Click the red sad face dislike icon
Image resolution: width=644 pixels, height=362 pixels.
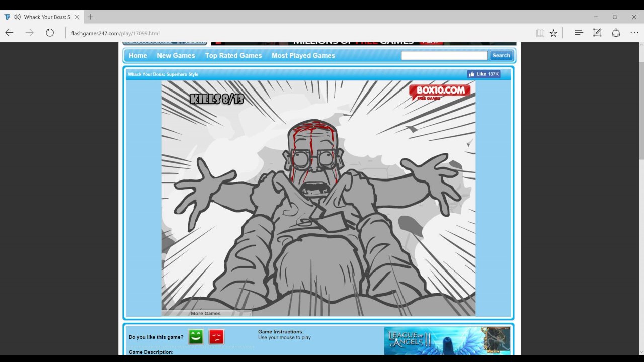[216, 337]
